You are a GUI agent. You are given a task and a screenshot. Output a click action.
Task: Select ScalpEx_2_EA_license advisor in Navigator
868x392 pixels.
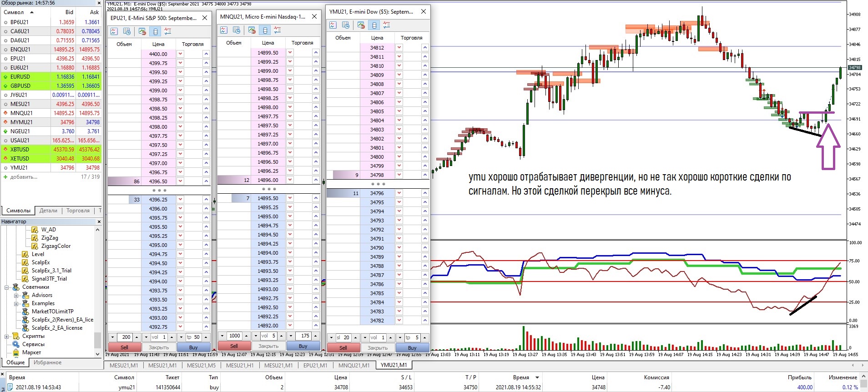57,328
